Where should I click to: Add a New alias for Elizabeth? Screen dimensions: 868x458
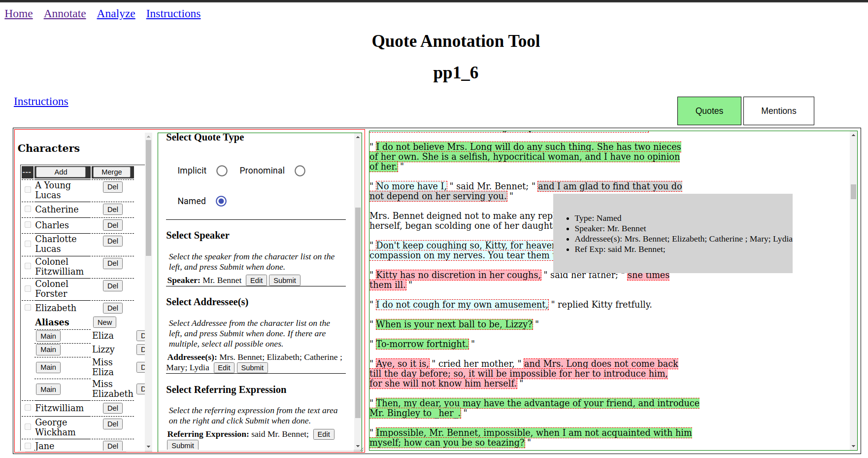point(104,322)
